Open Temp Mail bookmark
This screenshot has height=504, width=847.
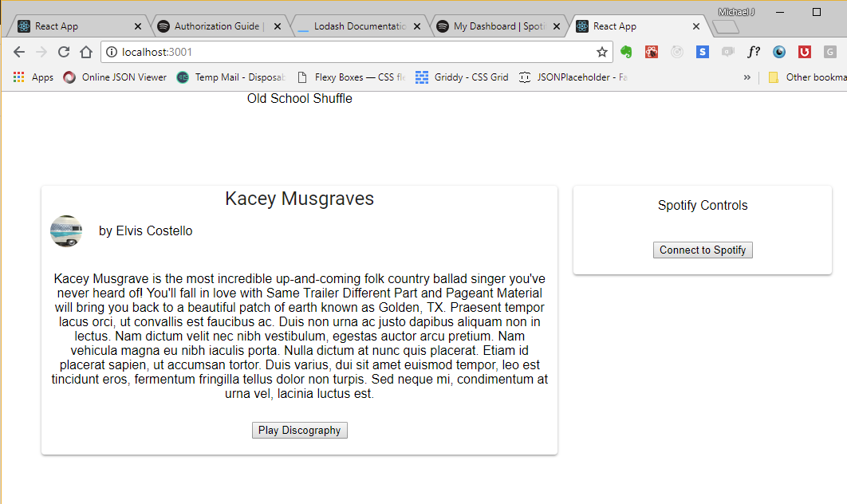pyautogui.click(x=231, y=77)
